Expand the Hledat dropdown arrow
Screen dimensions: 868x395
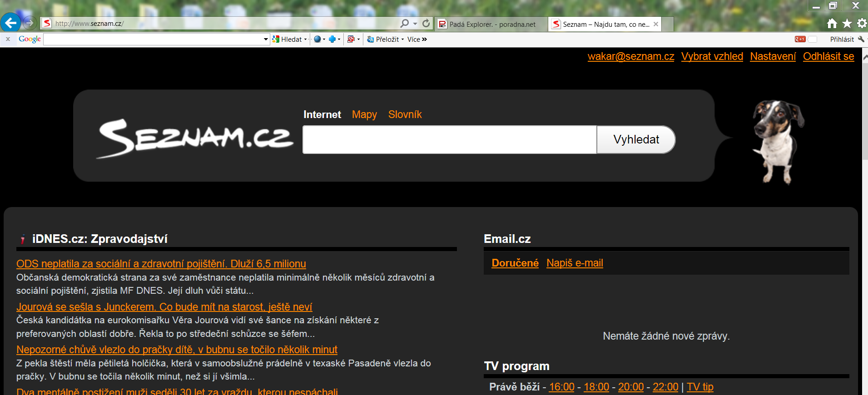(305, 39)
